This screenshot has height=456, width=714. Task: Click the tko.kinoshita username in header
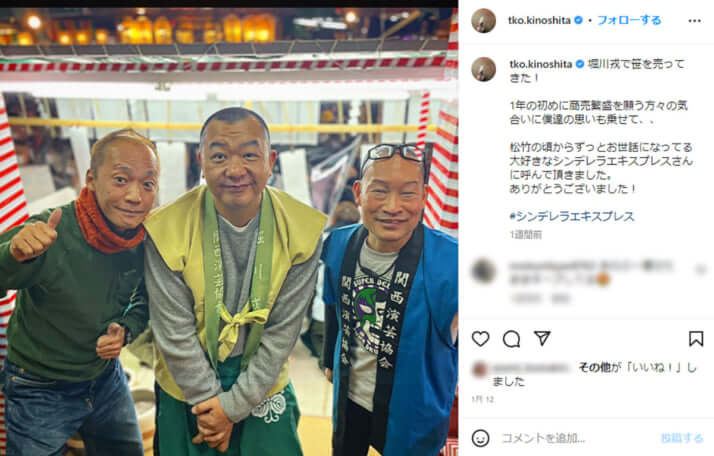(x=540, y=20)
